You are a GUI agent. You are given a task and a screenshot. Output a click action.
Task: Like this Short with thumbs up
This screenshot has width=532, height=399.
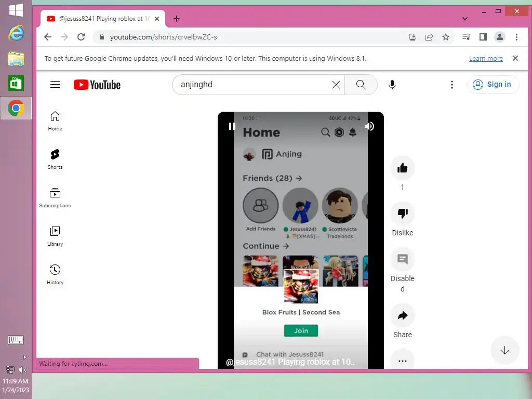click(403, 168)
